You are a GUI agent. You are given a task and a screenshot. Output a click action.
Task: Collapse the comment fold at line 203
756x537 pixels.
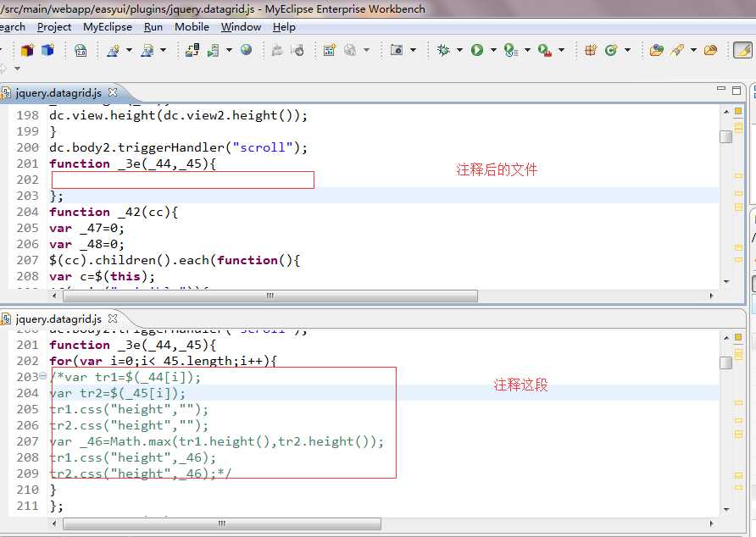[43, 376]
